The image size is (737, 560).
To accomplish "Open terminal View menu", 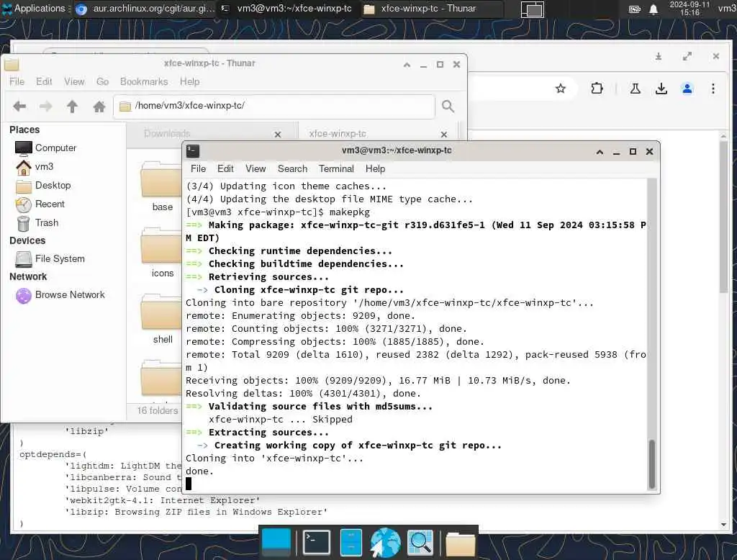I will pos(256,169).
